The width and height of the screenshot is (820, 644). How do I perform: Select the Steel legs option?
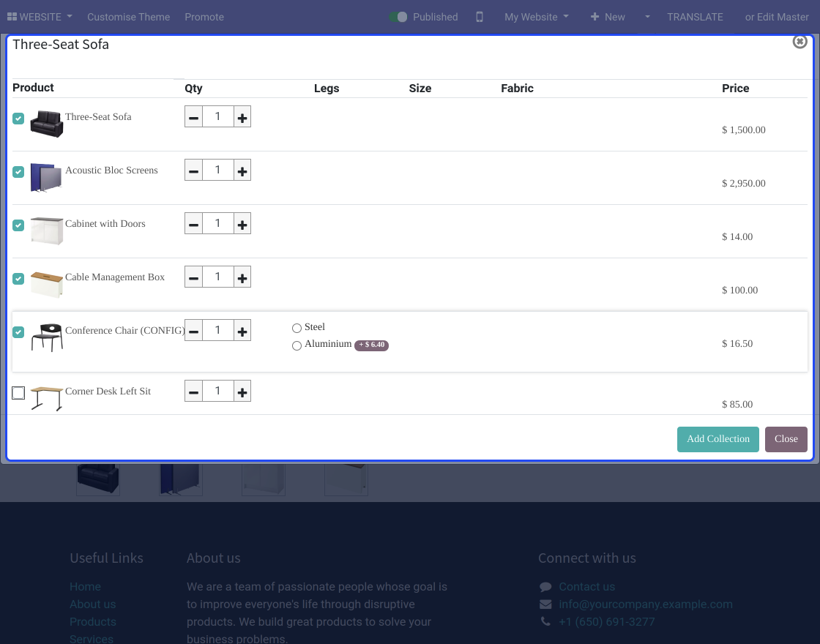(297, 328)
